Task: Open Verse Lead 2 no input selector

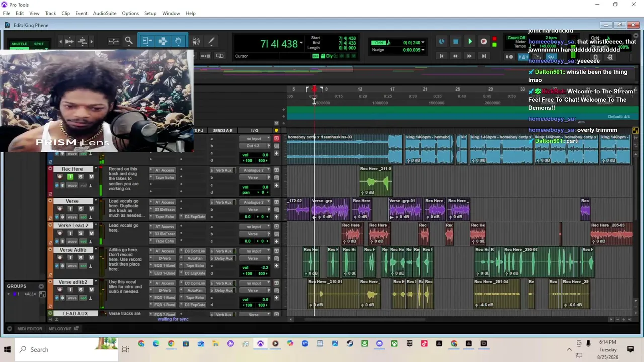Action: click(255, 227)
